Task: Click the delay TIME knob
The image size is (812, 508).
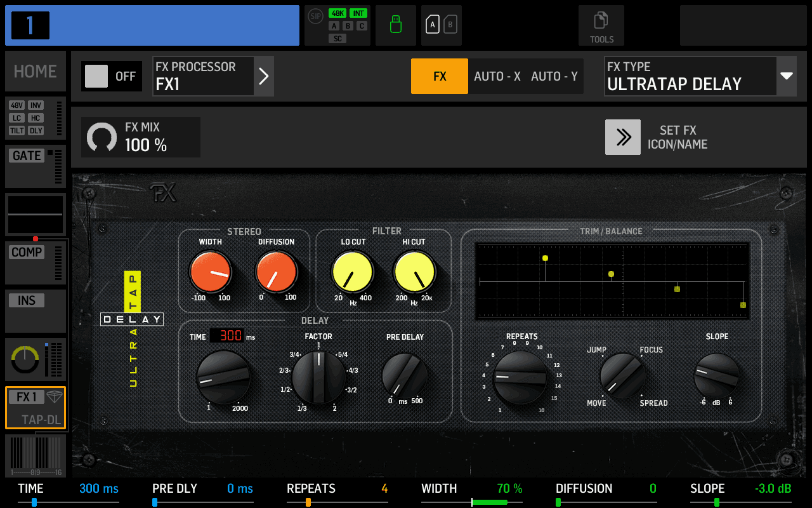Action: click(223, 377)
